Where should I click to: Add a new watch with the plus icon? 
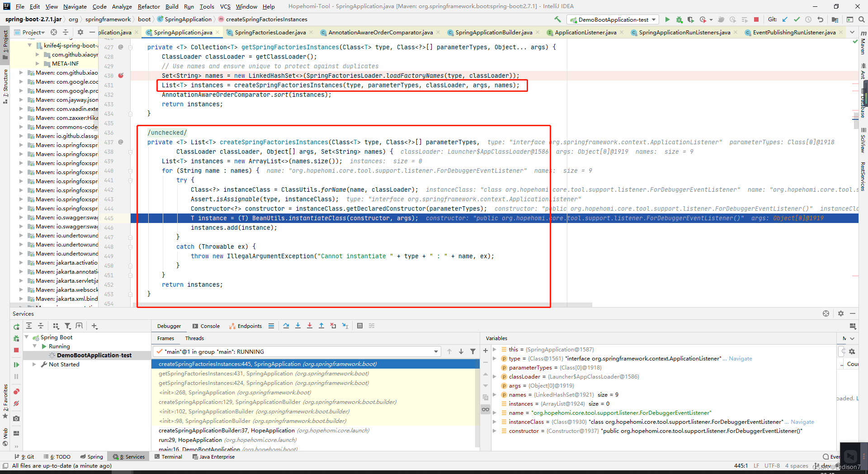(486, 351)
